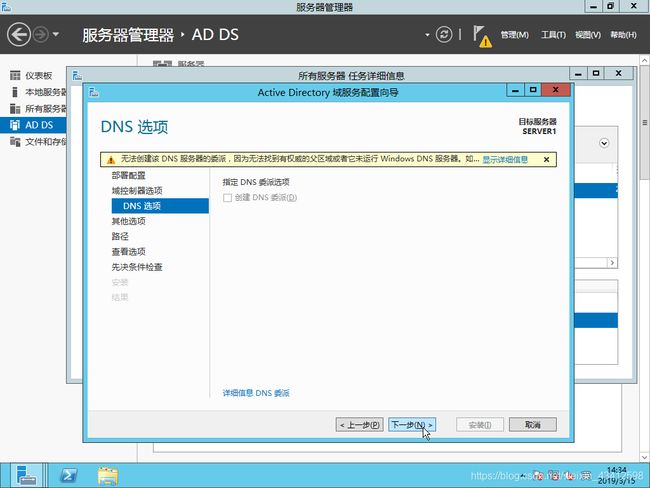Open the 工具(T) menu
The height and width of the screenshot is (488, 650).
tap(553, 35)
